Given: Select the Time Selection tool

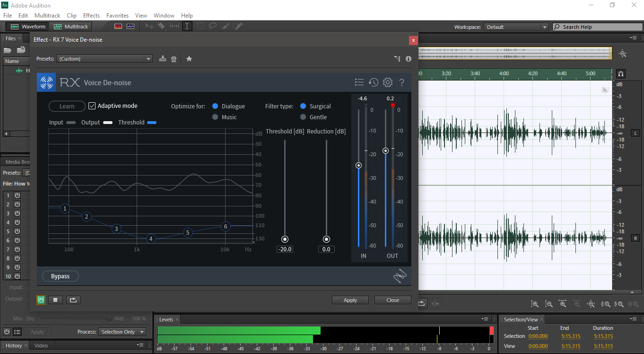Looking at the screenshot, I should tap(187, 27).
